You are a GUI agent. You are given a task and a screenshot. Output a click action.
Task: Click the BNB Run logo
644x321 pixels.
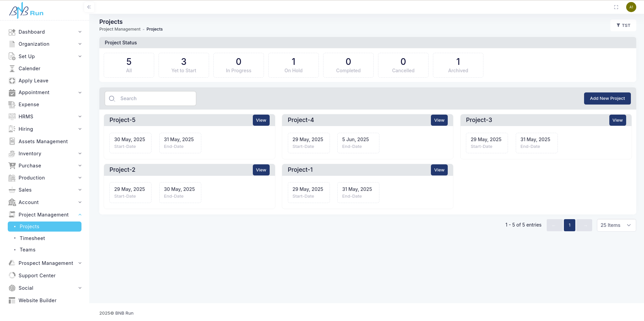tap(26, 11)
